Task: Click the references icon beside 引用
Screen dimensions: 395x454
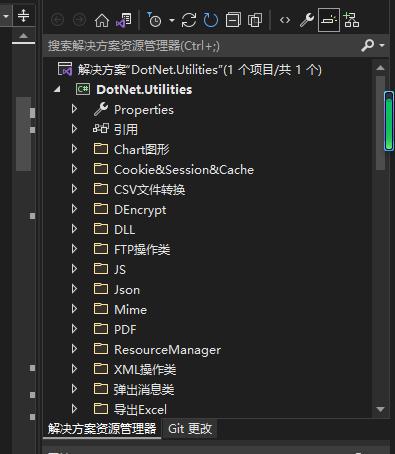Action: click(x=101, y=128)
